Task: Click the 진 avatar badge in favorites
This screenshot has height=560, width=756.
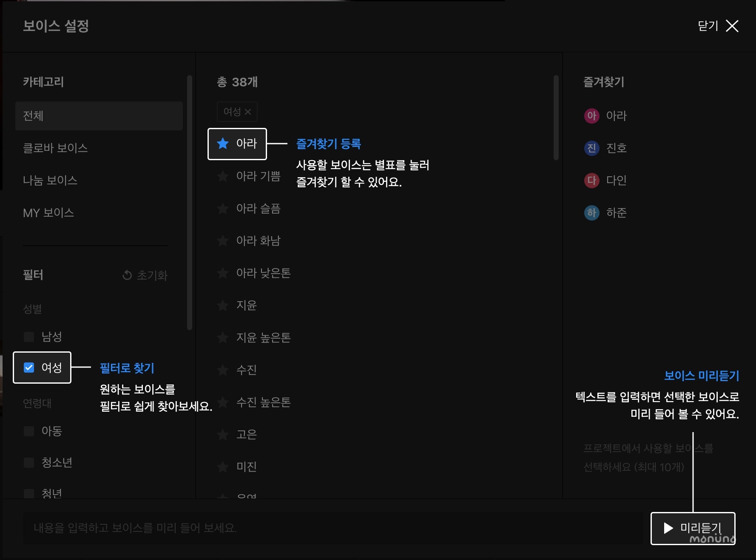Action: (591, 148)
